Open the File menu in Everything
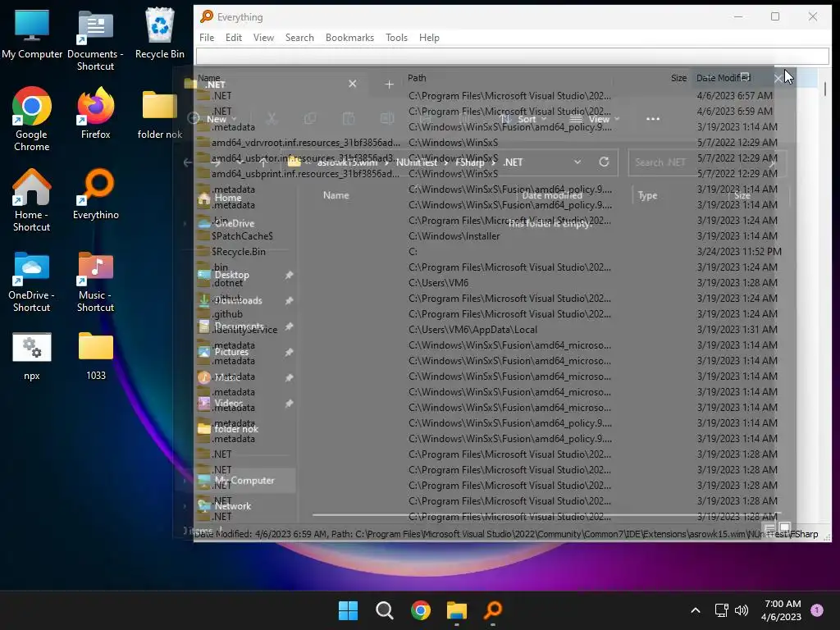The image size is (840, 630). pos(206,38)
